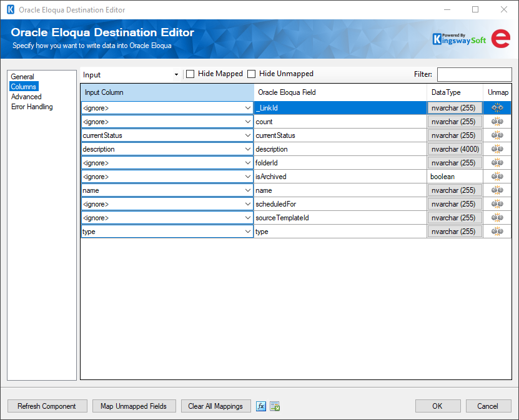519x420 pixels.
Task: Open input column dropdown for _LinkId
Action: [247, 108]
